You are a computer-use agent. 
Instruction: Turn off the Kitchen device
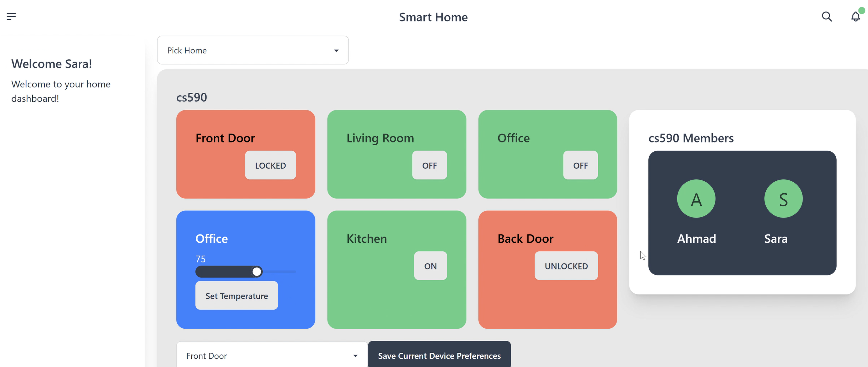coord(430,266)
